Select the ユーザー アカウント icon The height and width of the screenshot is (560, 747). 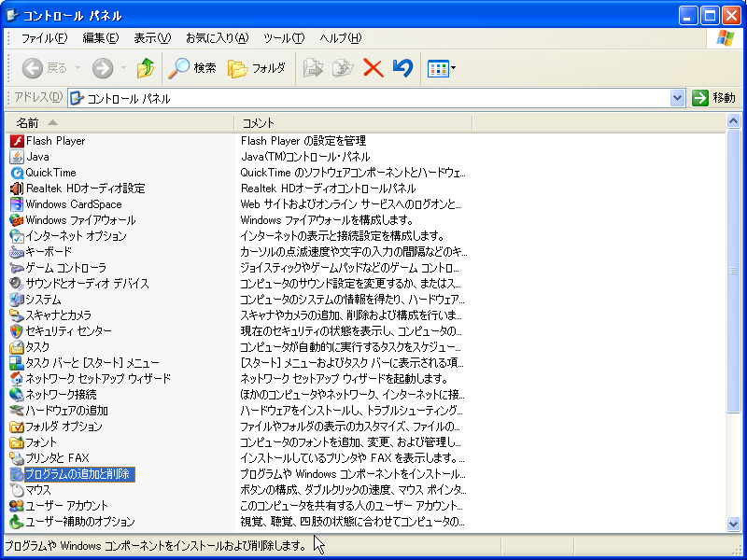coord(17,506)
